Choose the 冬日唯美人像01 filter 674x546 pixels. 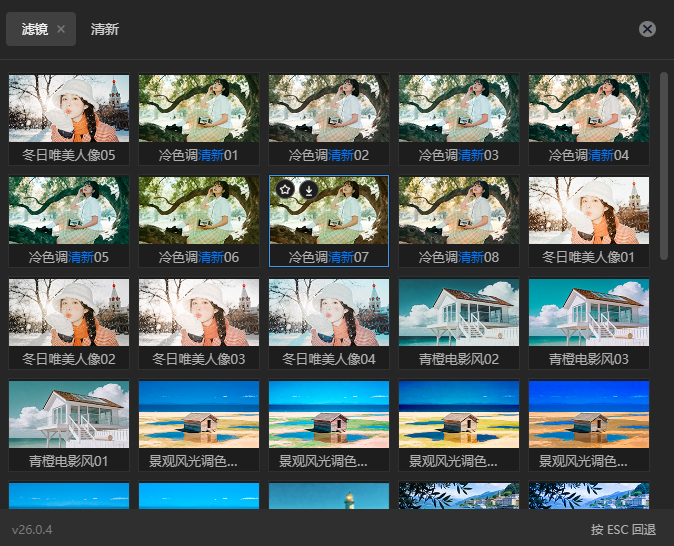(x=589, y=211)
